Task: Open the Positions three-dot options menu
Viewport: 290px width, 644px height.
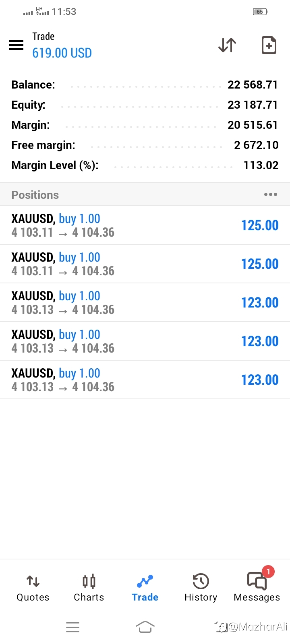Action: (270, 195)
